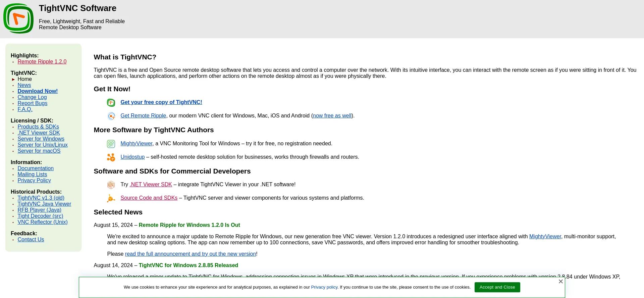Screen dimensions: 644x298
Task: Open Privacy policy link in cookie banner
Action: tap(324, 287)
